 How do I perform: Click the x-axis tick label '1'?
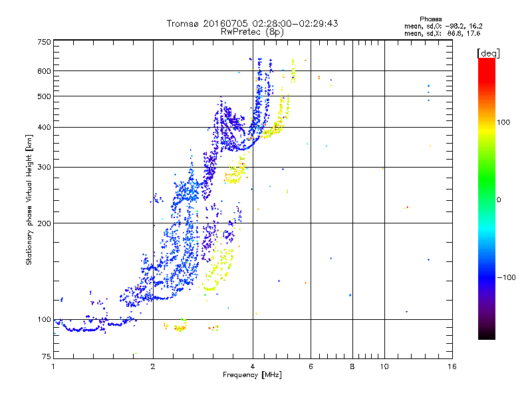point(53,366)
